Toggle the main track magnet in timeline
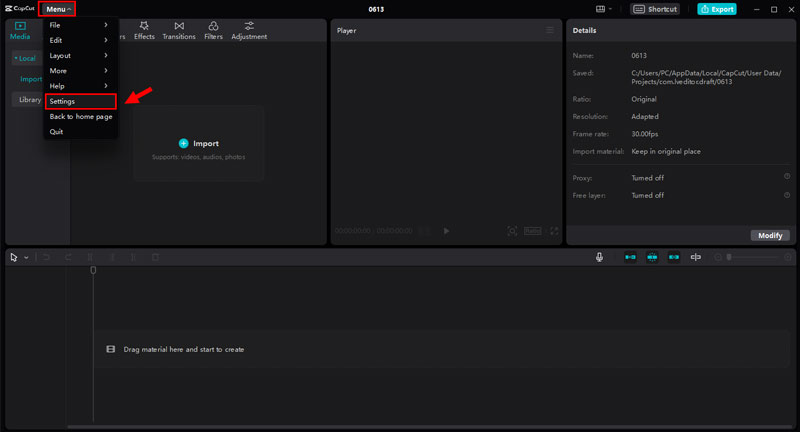800x432 pixels. 630,257
